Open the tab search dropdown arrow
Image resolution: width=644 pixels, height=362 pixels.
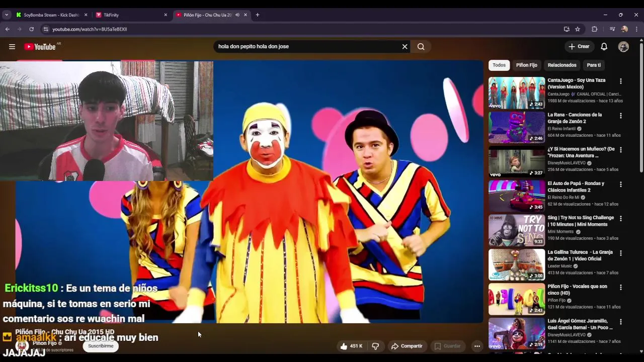7,15
